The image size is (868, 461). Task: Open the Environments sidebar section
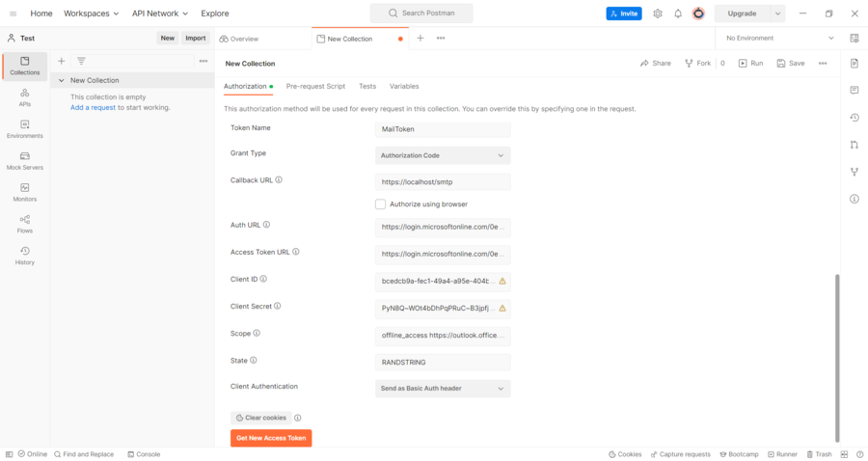click(x=24, y=129)
